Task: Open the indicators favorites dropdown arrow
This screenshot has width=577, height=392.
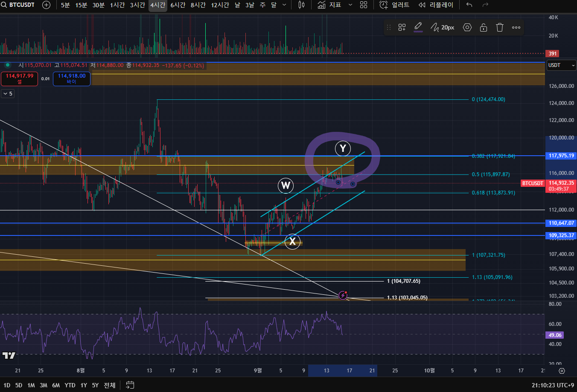Action: click(x=350, y=5)
